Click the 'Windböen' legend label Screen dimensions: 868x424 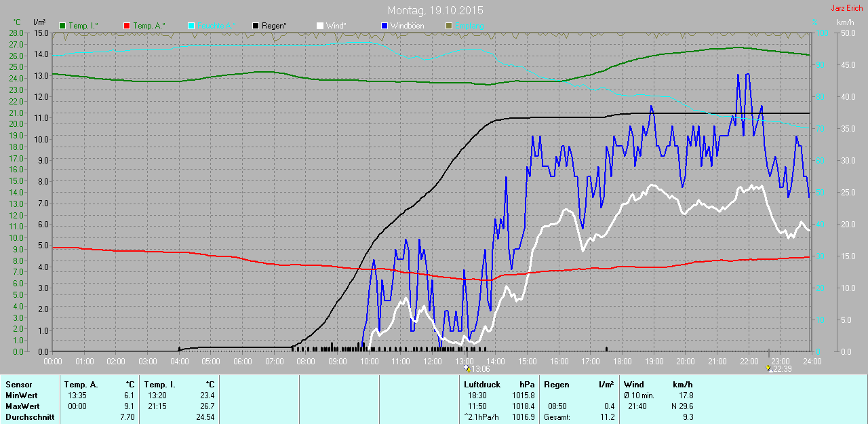coord(407,26)
